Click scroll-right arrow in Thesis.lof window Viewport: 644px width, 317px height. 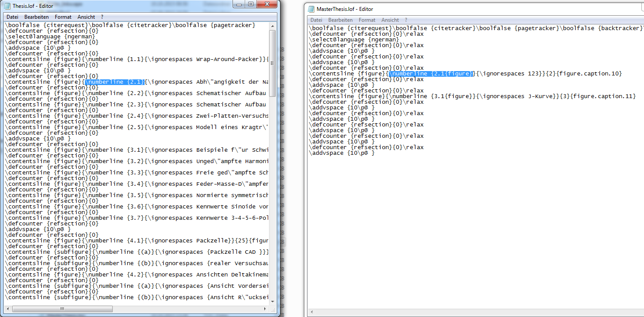tap(265, 308)
